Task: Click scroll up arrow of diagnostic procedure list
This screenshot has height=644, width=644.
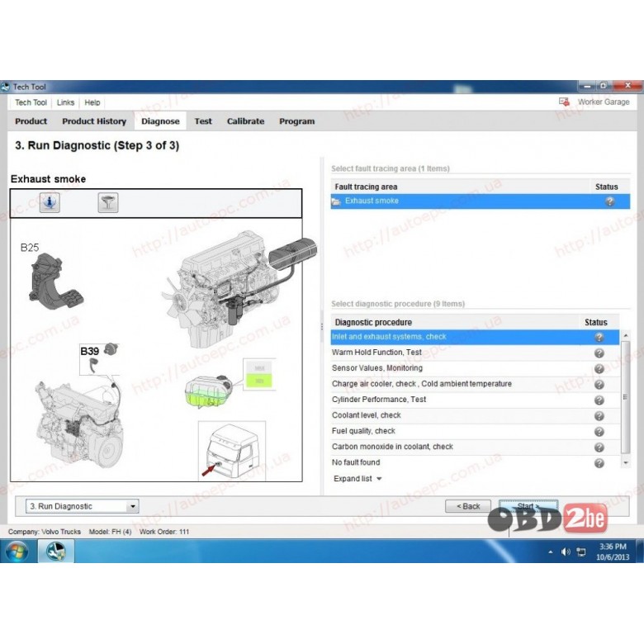Action: coord(626,335)
